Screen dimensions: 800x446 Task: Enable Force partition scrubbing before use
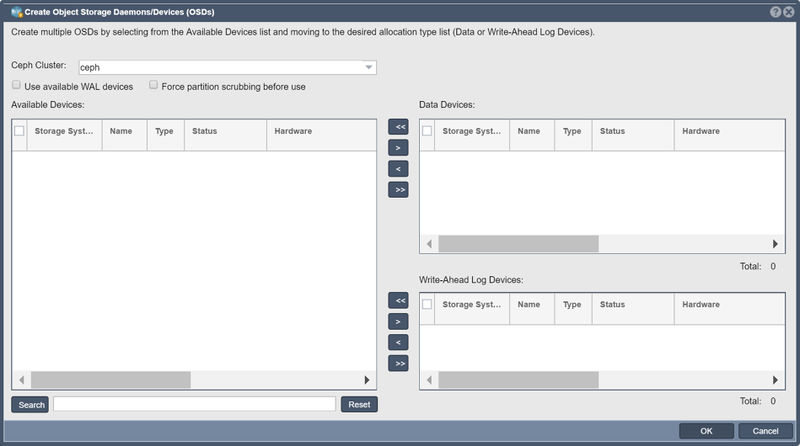click(153, 85)
